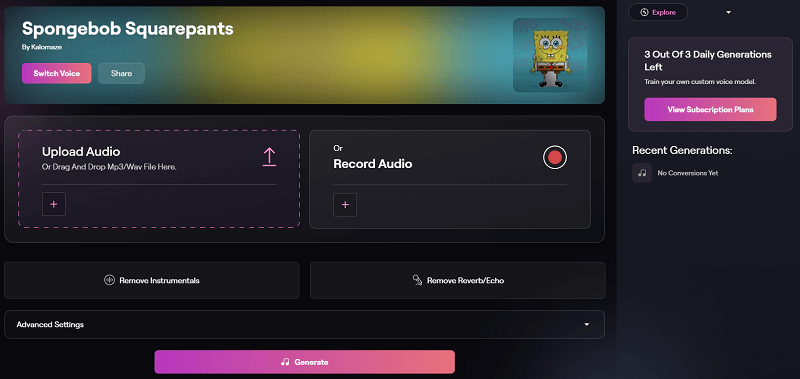Click 'Or Drag And Drop Mp3/Wav File Here.' text

(109, 167)
